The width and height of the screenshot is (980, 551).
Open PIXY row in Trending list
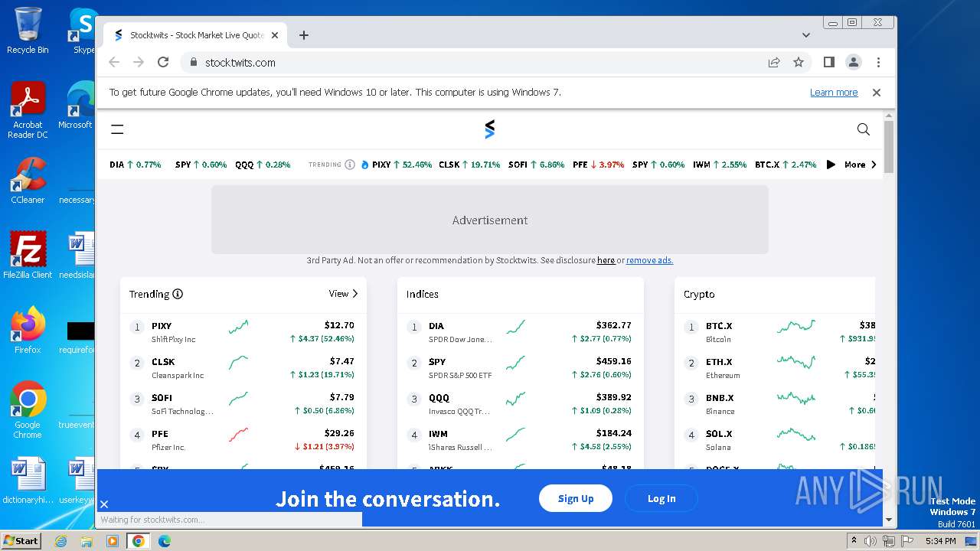(243, 332)
